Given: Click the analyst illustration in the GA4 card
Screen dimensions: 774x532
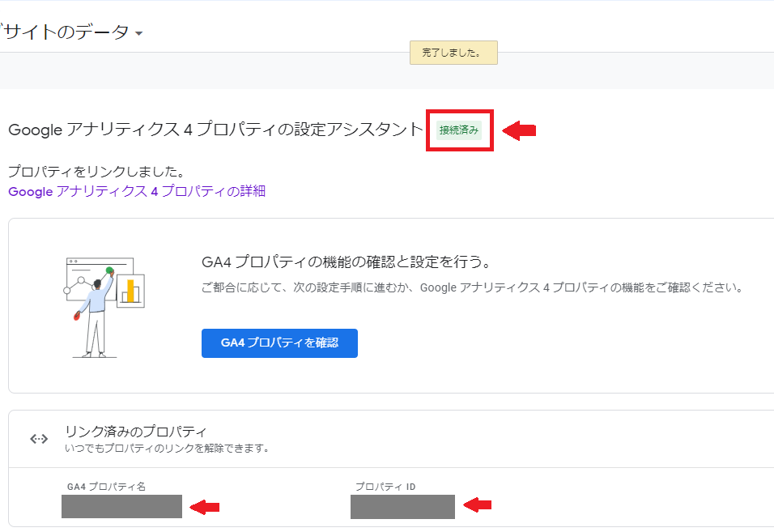Looking at the screenshot, I should click(105, 307).
